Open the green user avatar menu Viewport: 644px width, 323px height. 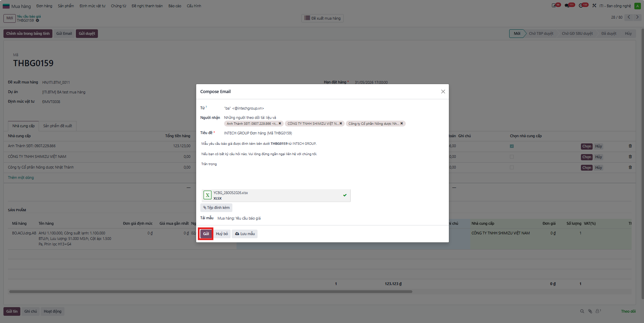(637, 6)
